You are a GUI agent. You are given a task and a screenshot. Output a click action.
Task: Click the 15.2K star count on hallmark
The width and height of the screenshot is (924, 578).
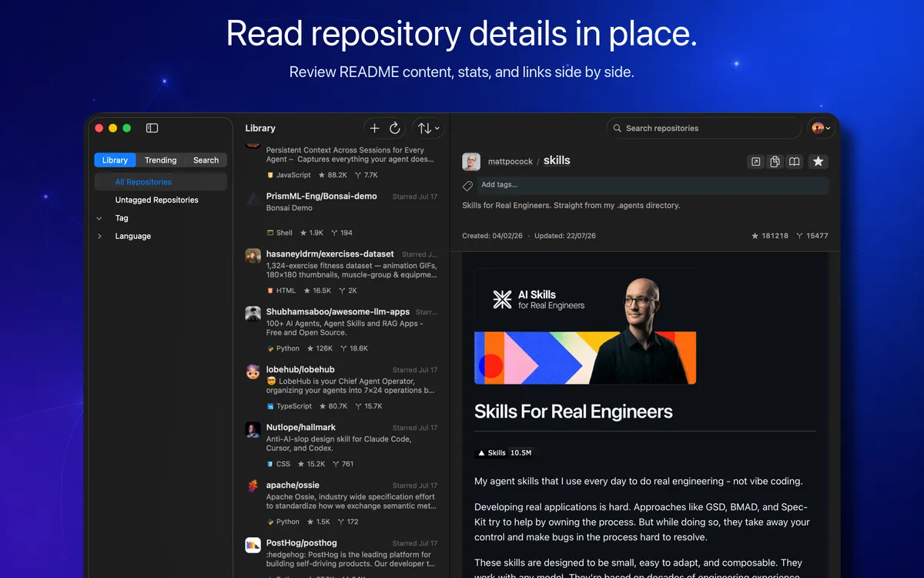point(312,464)
